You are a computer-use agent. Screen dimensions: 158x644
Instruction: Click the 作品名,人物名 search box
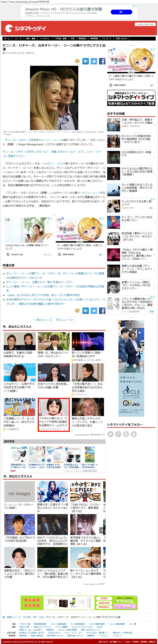click(145, 24)
